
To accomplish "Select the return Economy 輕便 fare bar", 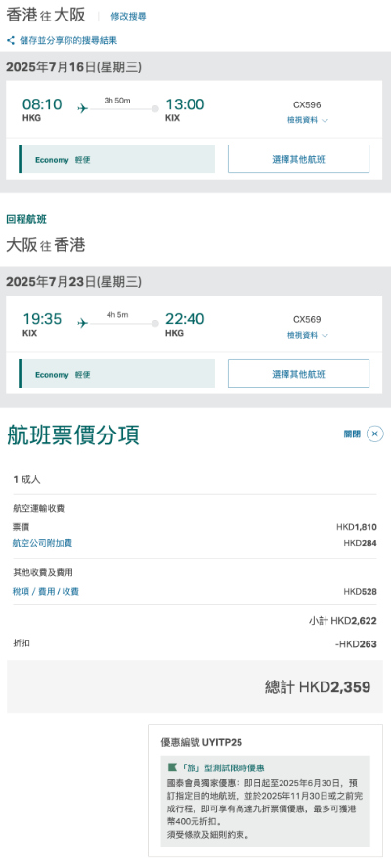I will coord(117,374).
